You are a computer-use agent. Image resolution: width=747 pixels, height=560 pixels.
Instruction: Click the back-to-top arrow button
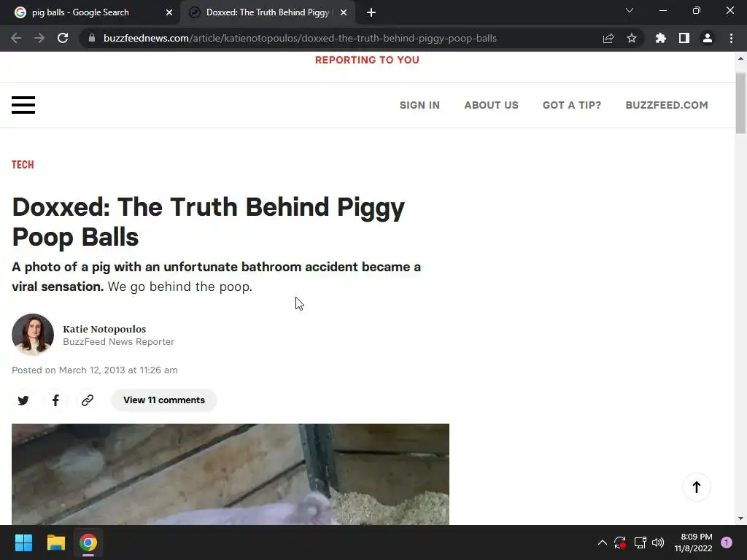click(696, 486)
